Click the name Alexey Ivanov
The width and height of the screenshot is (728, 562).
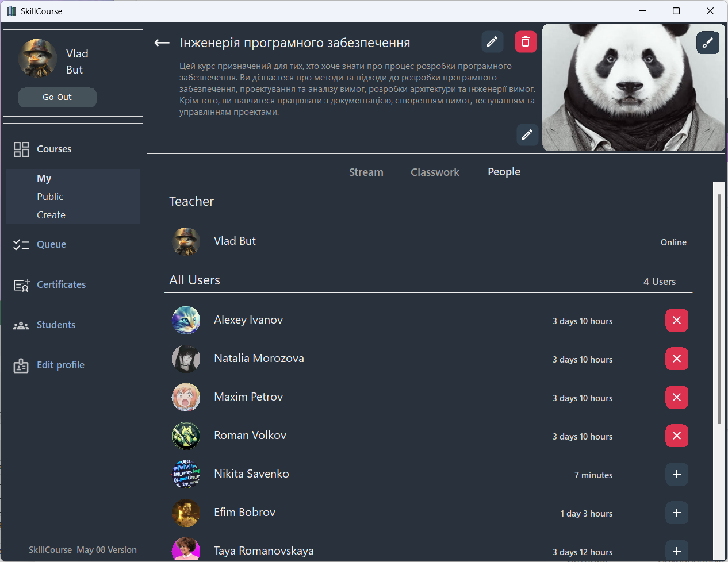[248, 320]
